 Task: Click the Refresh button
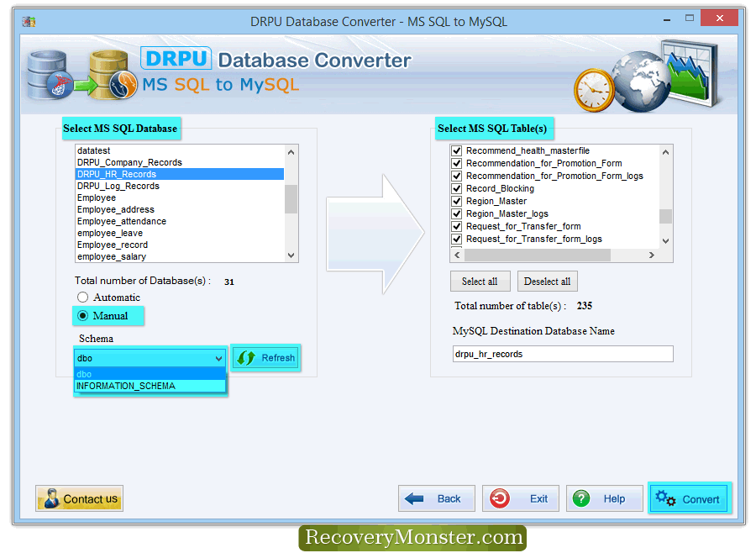[266, 358]
